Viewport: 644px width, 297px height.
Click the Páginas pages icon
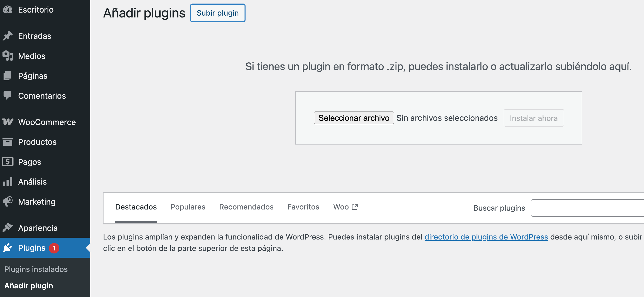(8, 76)
